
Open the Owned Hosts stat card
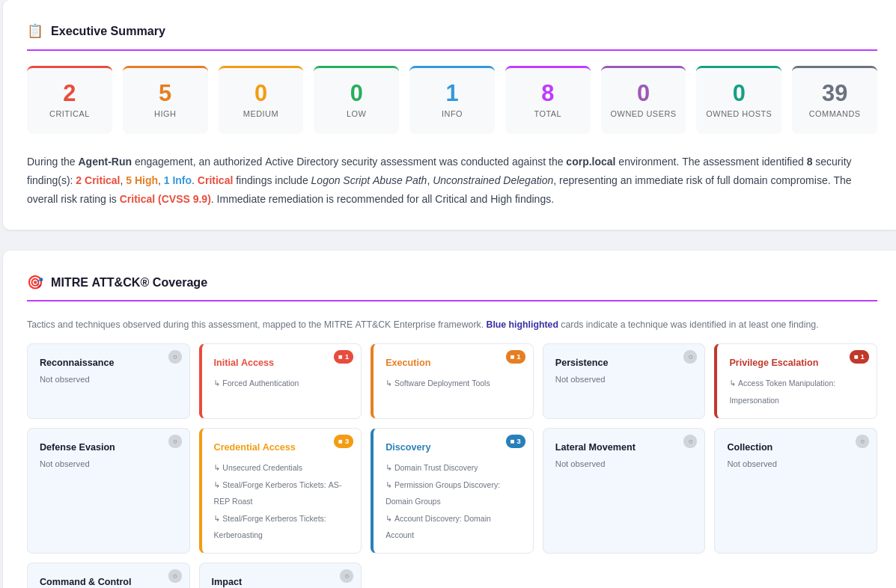739,100
